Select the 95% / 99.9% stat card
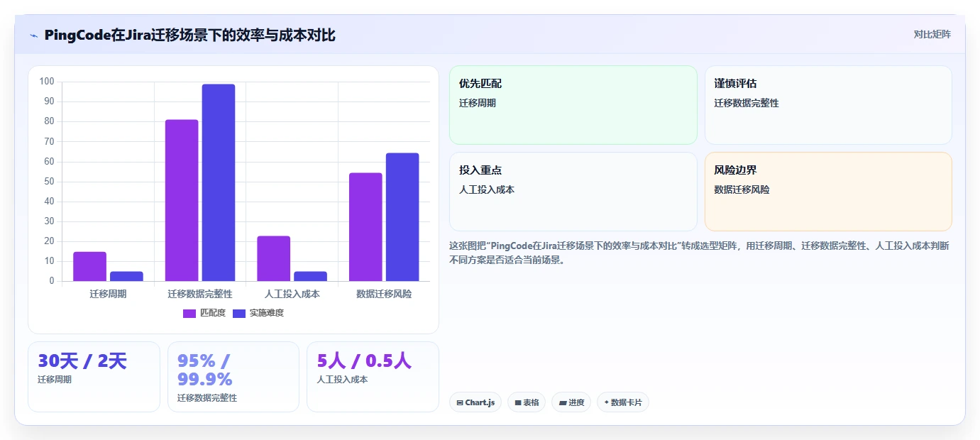 tap(233, 376)
